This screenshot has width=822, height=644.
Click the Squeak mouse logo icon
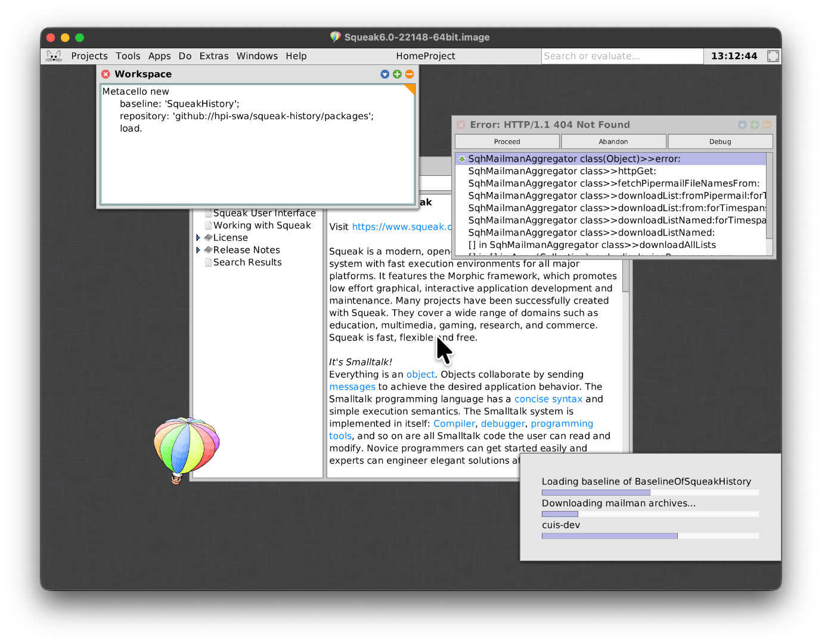54,56
